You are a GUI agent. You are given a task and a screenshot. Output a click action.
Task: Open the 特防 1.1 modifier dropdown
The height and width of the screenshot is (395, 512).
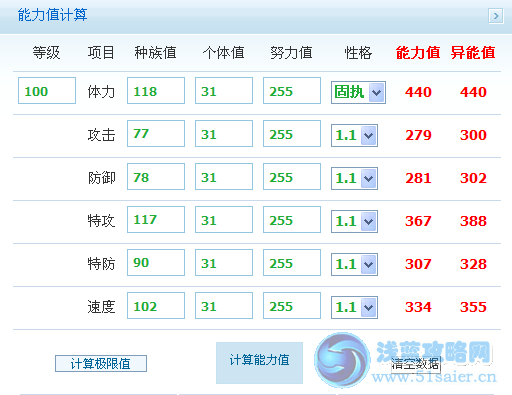pos(354,264)
